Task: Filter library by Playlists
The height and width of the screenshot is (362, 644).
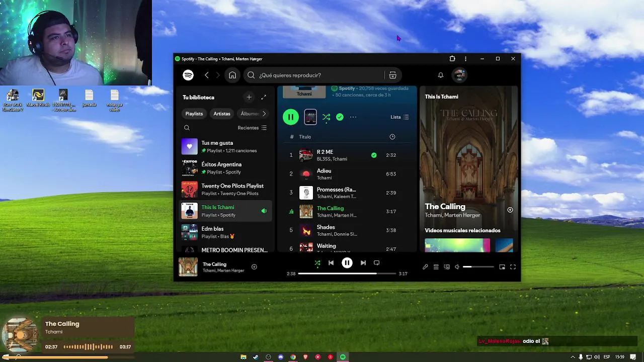Action: click(x=194, y=114)
